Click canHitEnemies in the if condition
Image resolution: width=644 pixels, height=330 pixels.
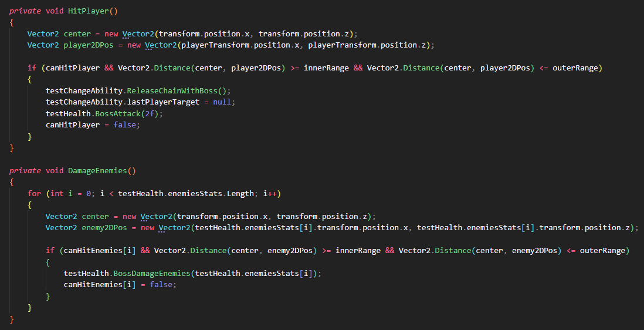[93, 250]
